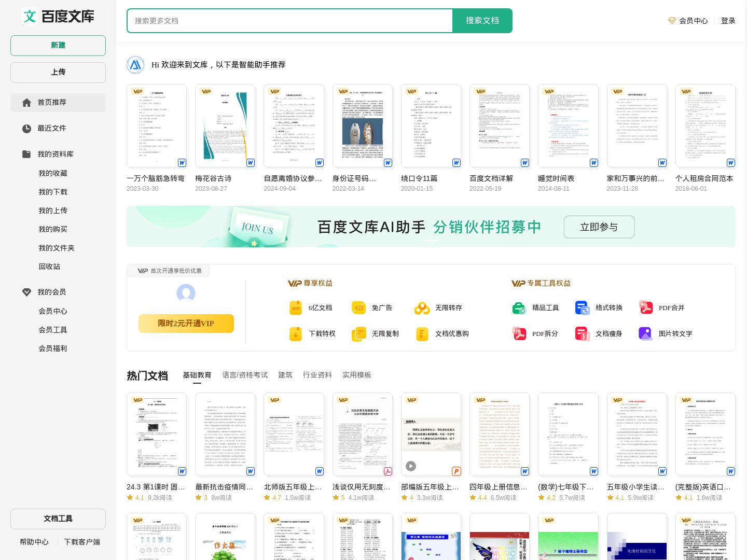The height and width of the screenshot is (560, 747).
Task: Click title 百度文档详解
Action: click(x=491, y=178)
